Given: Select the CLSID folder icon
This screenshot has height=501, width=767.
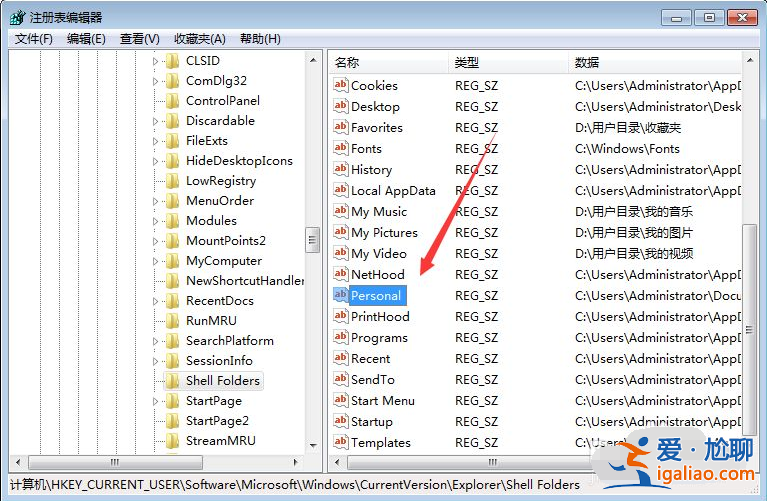Looking at the screenshot, I should pyautogui.click(x=172, y=61).
